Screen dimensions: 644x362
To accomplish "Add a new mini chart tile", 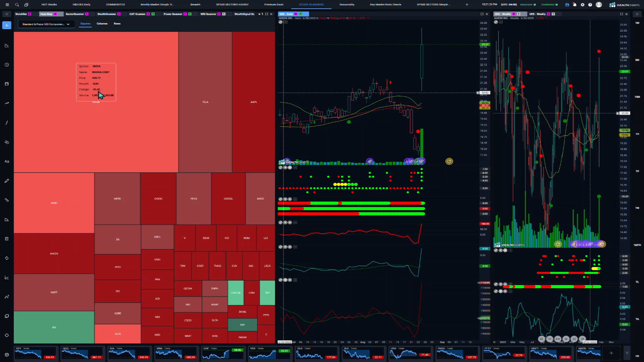I will 611,353.
